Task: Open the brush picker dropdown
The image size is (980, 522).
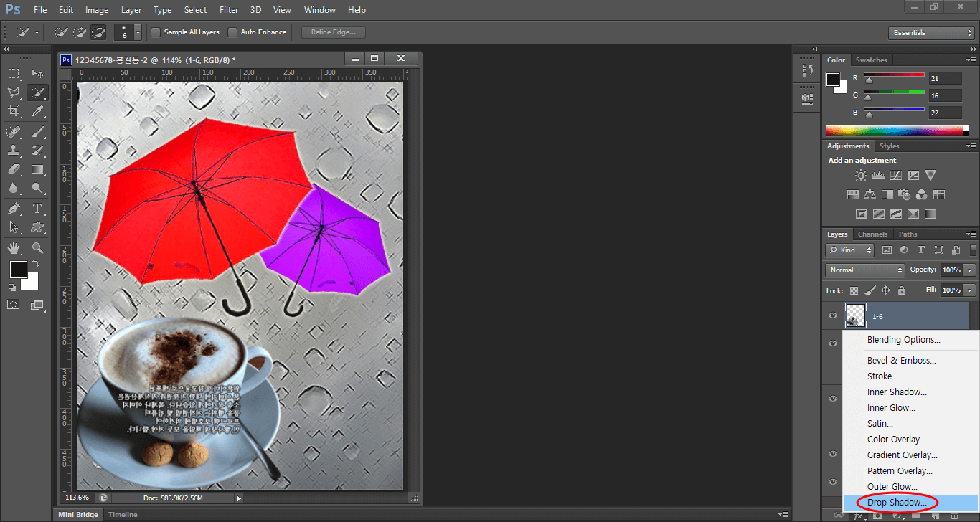Action: 138,33
